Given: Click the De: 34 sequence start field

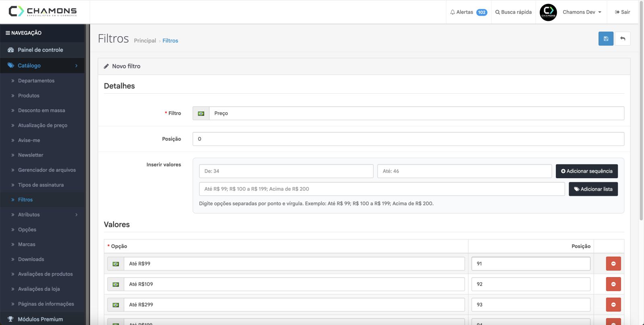Looking at the screenshot, I should point(286,171).
